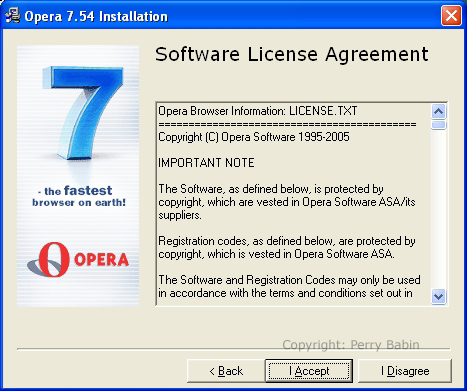This screenshot has height=391, width=467.
Task: Click the installer icon in the title bar
Action: (x=13, y=16)
